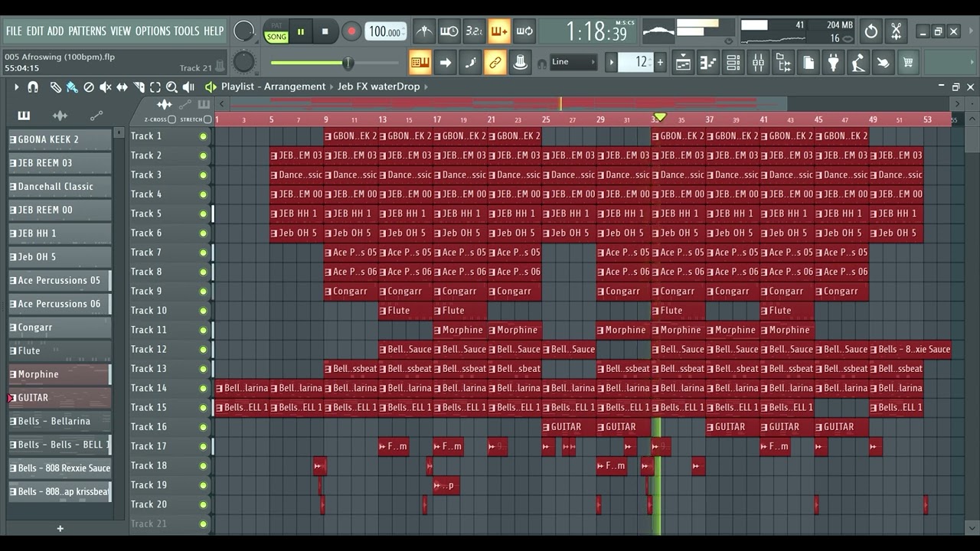Add a new pattern with the picker plus
The image size is (980, 551).
pyautogui.click(x=60, y=528)
